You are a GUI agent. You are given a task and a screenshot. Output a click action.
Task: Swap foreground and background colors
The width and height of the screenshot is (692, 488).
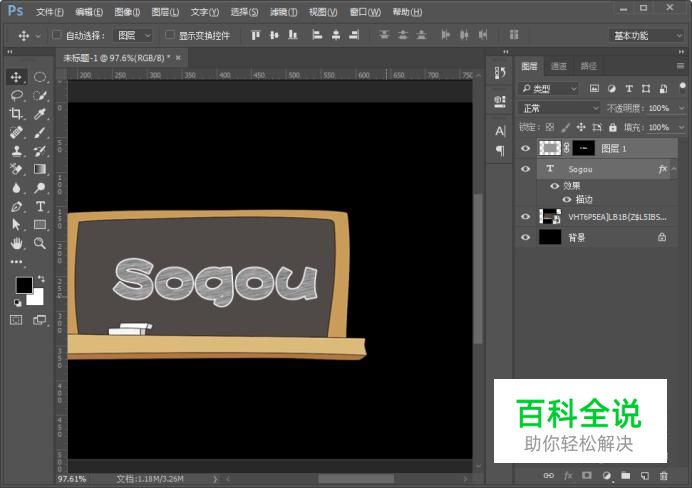41,279
